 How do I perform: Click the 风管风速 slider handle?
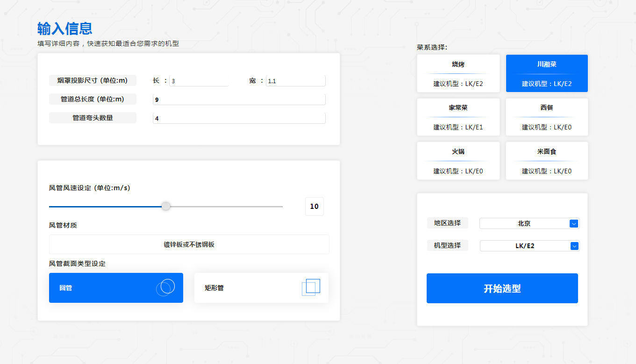coord(166,207)
